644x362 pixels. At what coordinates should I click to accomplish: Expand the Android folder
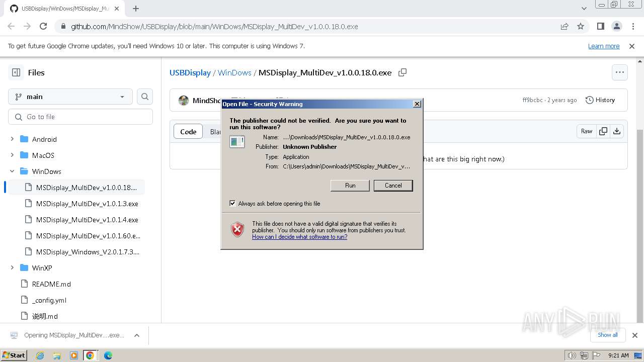(x=12, y=139)
